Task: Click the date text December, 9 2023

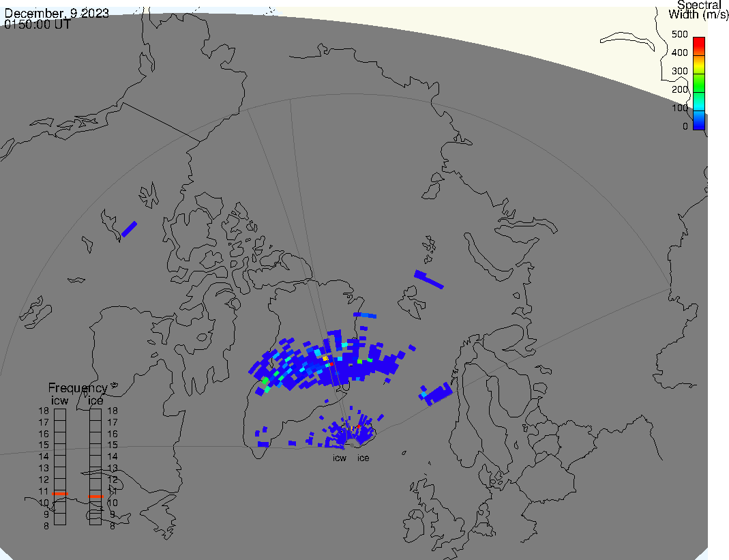Action: point(57,13)
